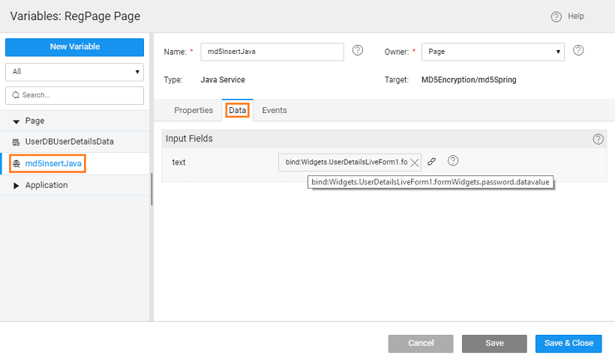Click the Help question mark icon
Image resolution: width=615 pixels, height=364 pixels.
[556, 16]
